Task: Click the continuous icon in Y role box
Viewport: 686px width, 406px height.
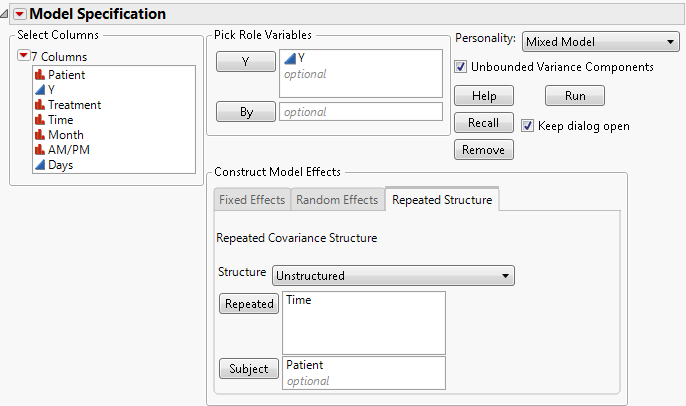Action: [x=290, y=59]
